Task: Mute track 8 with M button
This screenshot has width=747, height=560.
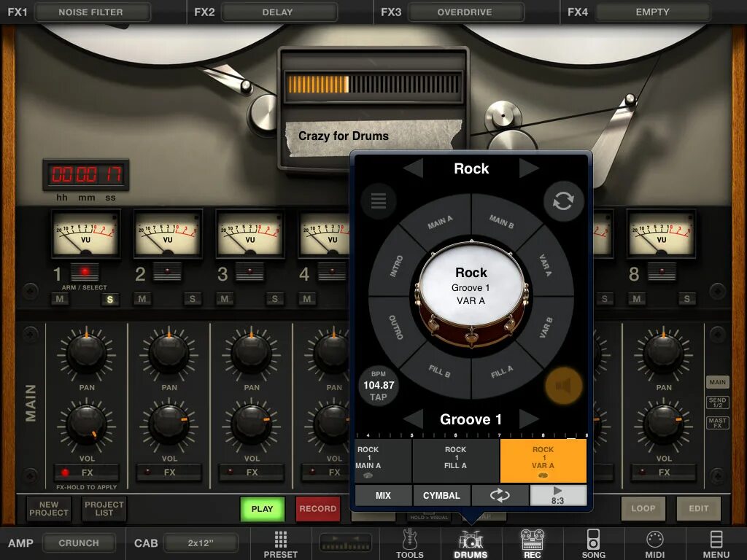Action: pyautogui.click(x=636, y=299)
